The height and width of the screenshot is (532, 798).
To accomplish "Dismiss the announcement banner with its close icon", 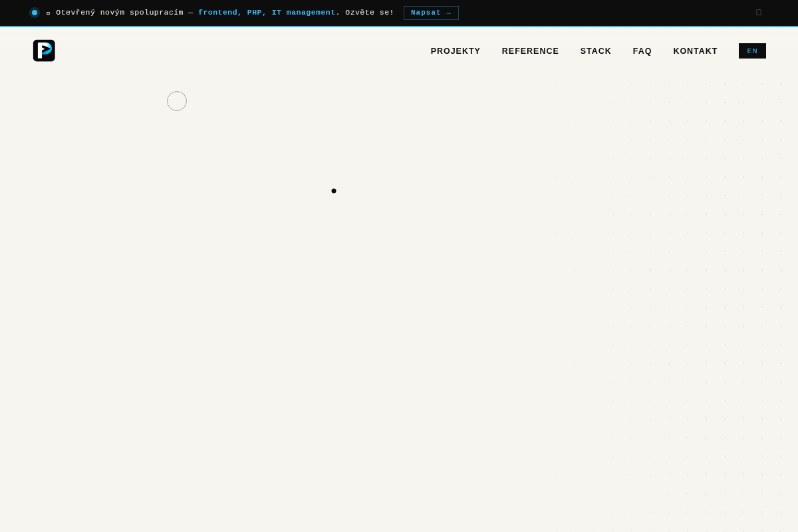I will [x=759, y=13].
